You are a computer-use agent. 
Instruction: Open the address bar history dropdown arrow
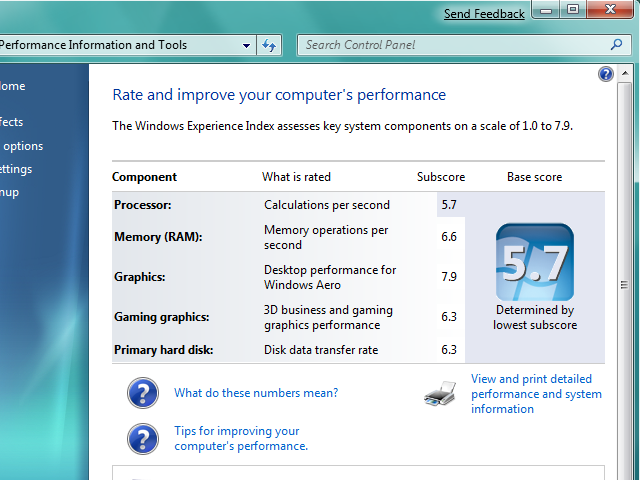tap(246, 45)
